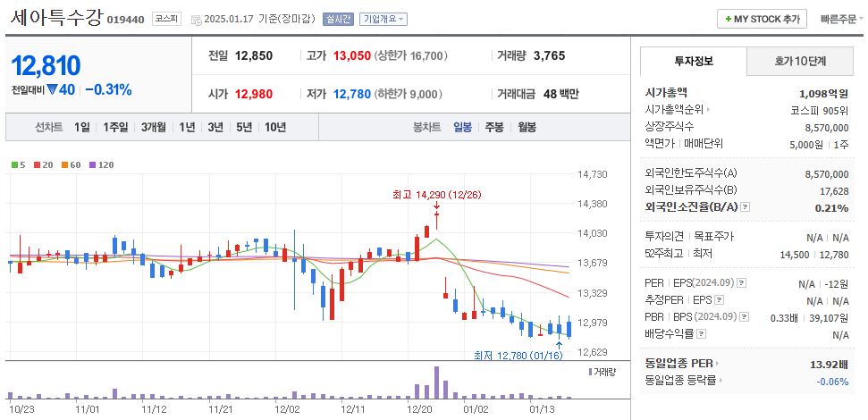Click the 코스피 905위 ranking value
868x420 pixels.
(x=820, y=110)
